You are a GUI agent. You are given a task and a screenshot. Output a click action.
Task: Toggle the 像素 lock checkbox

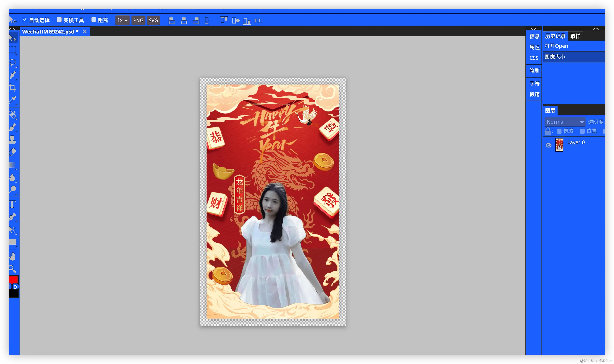559,131
